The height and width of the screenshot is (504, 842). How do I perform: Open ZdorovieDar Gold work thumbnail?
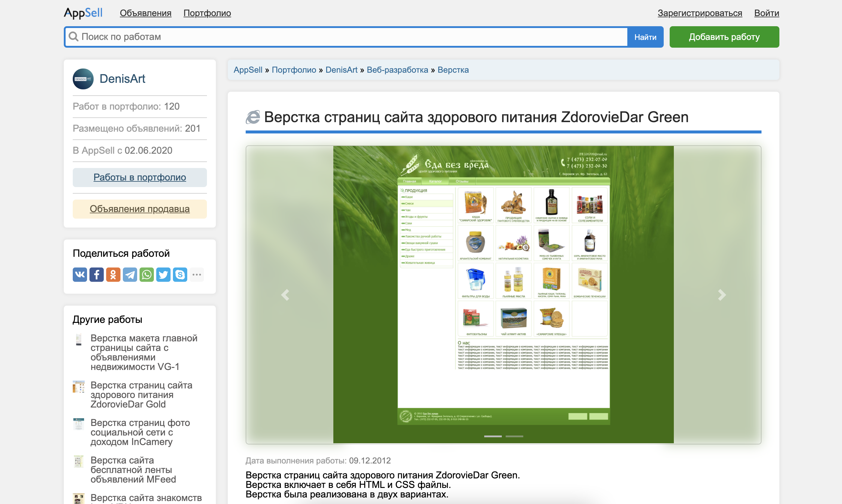[x=78, y=387]
